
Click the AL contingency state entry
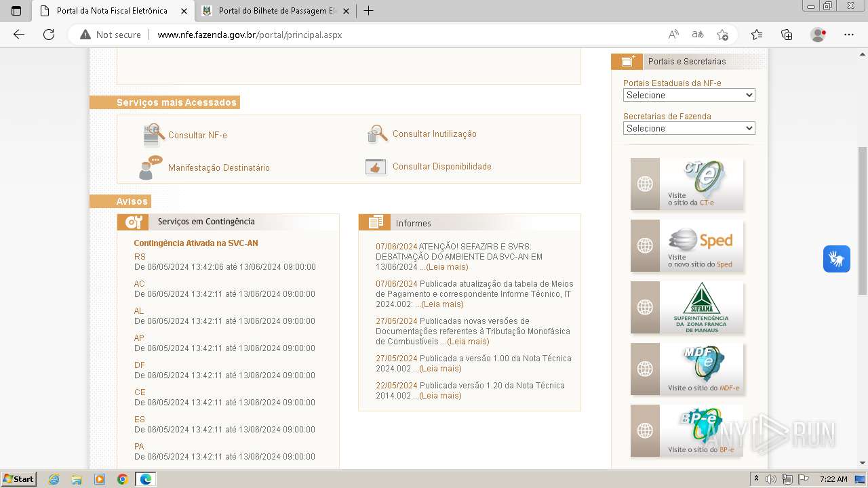pos(139,311)
